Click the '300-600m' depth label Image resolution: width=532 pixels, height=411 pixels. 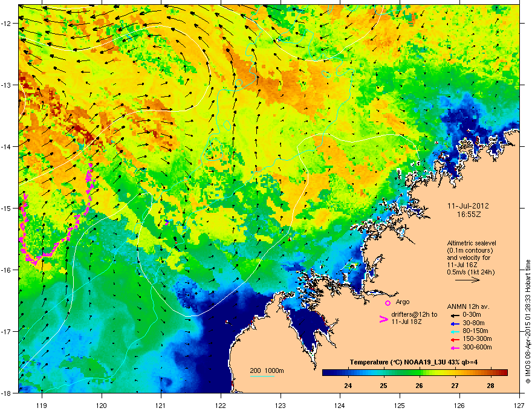477,347
